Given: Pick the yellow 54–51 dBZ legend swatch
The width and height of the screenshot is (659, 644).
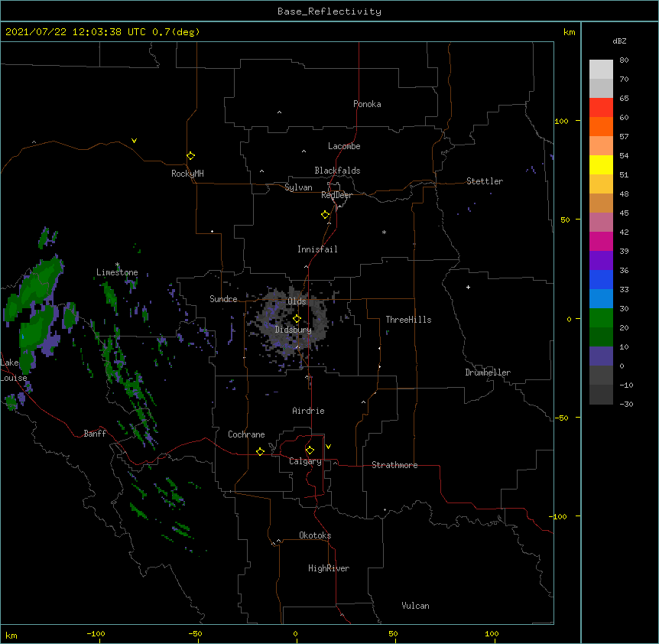Looking at the screenshot, I should (601, 164).
